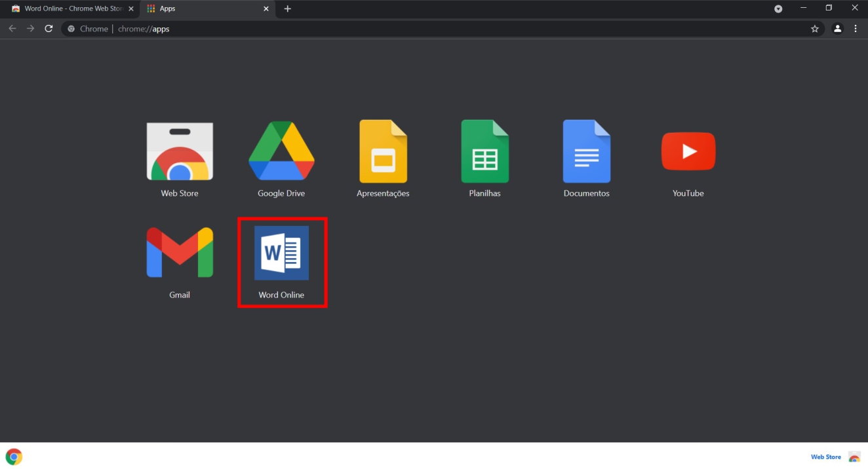
Task: Close the Word Online Web Store tab
Action: [x=130, y=9]
